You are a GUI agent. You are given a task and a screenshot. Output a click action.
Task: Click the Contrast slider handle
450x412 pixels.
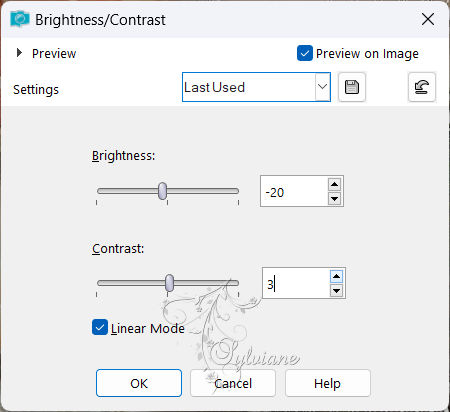169,283
